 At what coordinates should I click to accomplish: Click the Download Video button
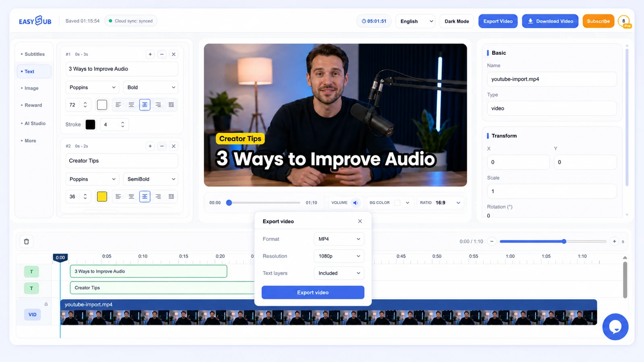(550, 21)
